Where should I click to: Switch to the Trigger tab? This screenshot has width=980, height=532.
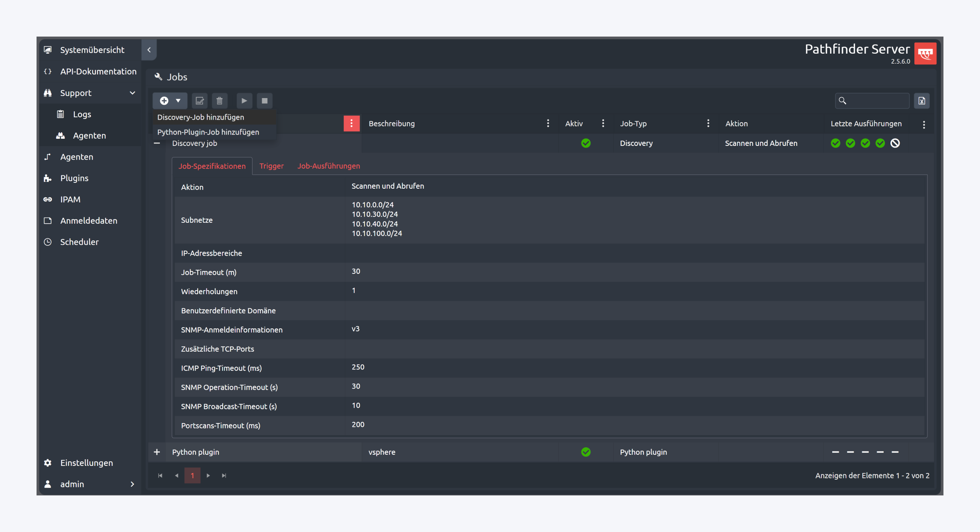(271, 166)
